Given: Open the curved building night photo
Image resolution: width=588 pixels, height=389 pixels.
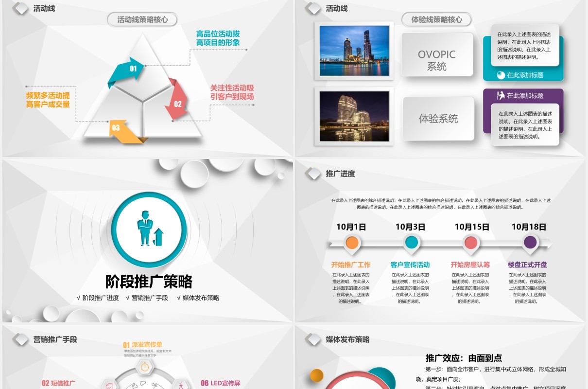Looking at the screenshot, I should pyautogui.click(x=354, y=116).
